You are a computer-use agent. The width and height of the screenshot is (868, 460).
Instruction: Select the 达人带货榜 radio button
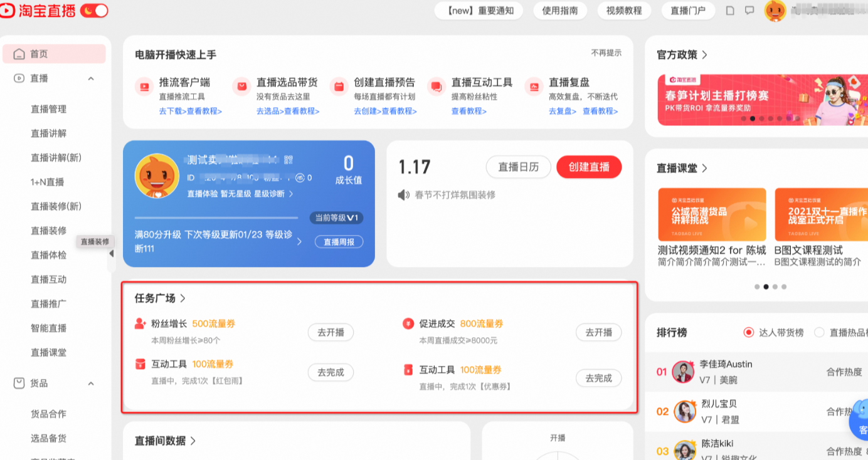748,333
